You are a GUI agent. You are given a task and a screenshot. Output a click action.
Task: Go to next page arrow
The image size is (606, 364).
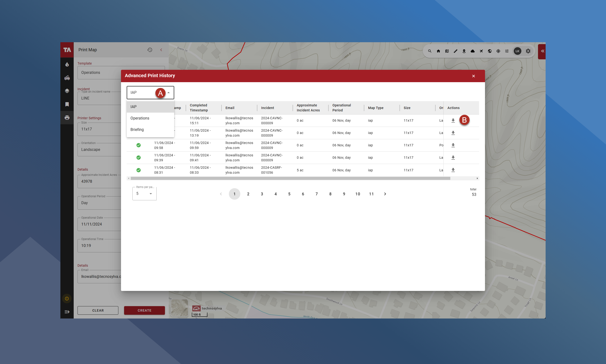(385, 194)
